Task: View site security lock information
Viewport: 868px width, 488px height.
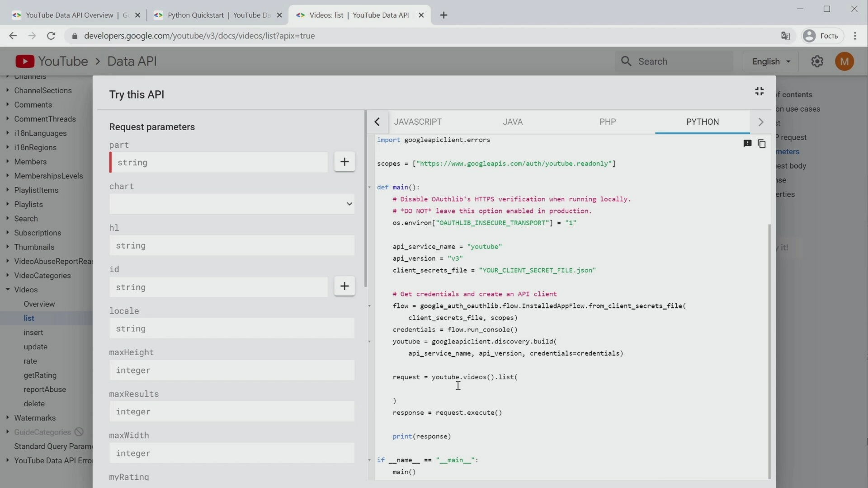Action: [75, 36]
